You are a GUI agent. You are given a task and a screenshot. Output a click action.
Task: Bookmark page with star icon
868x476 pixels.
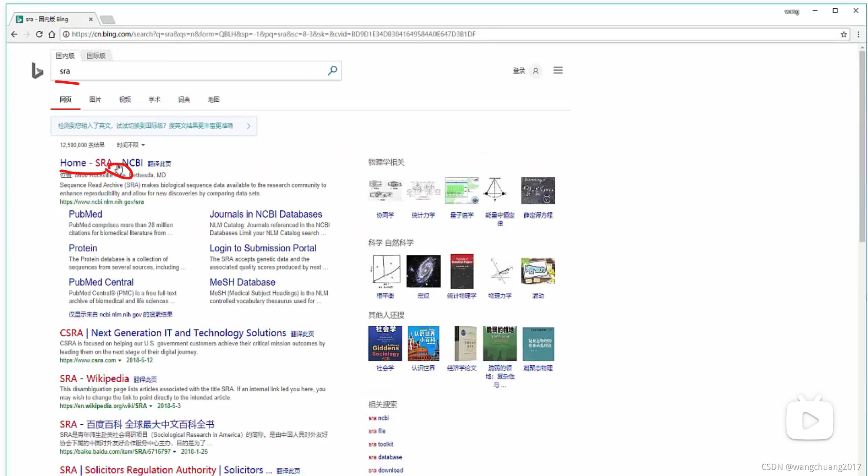(x=843, y=34)
